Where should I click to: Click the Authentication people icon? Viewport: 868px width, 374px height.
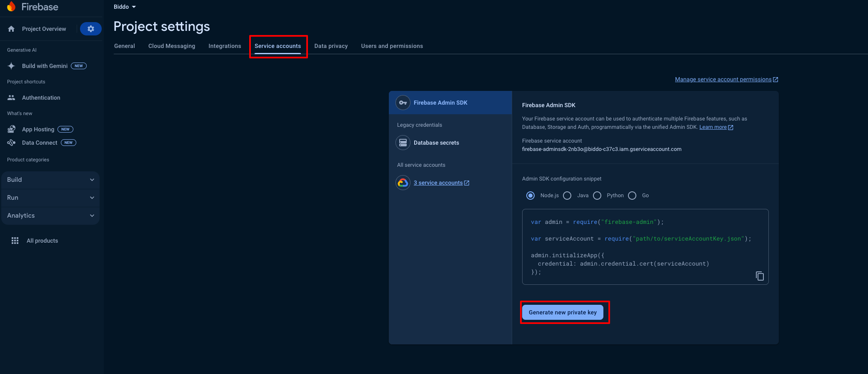click(11, 98)
